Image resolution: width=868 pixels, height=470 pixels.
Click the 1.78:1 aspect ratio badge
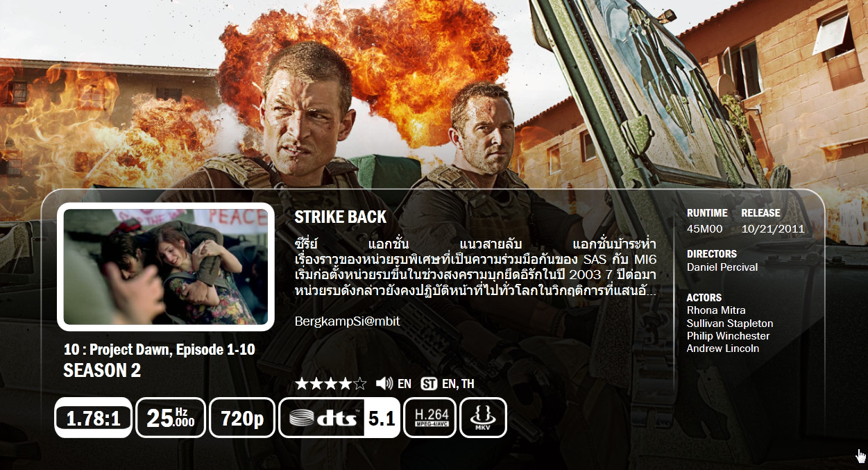[93, 418]
